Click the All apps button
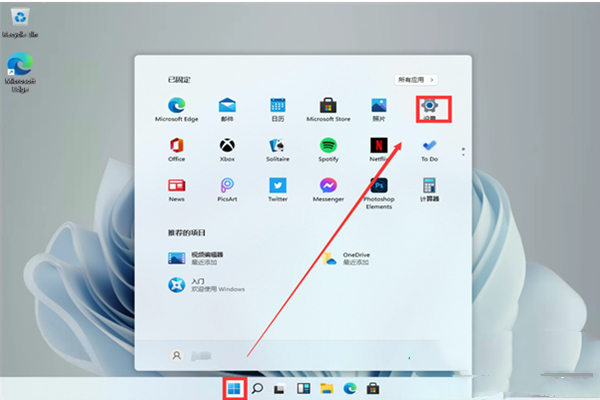The image size is (600, 400). pyautogui.click(x=416, y=80)
